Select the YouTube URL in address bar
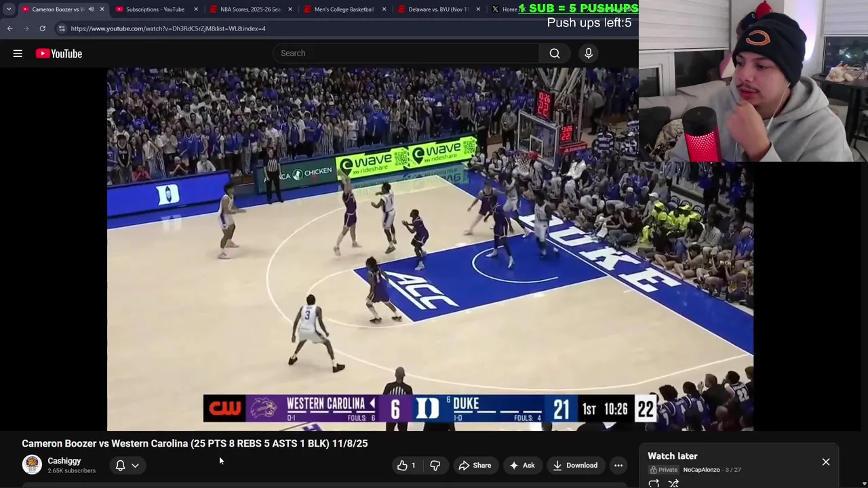 click(x=168, y=28)
